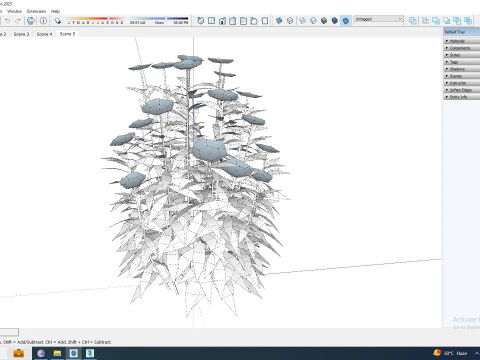
Task: Select Monochrome face style
Action: (346, 21)
